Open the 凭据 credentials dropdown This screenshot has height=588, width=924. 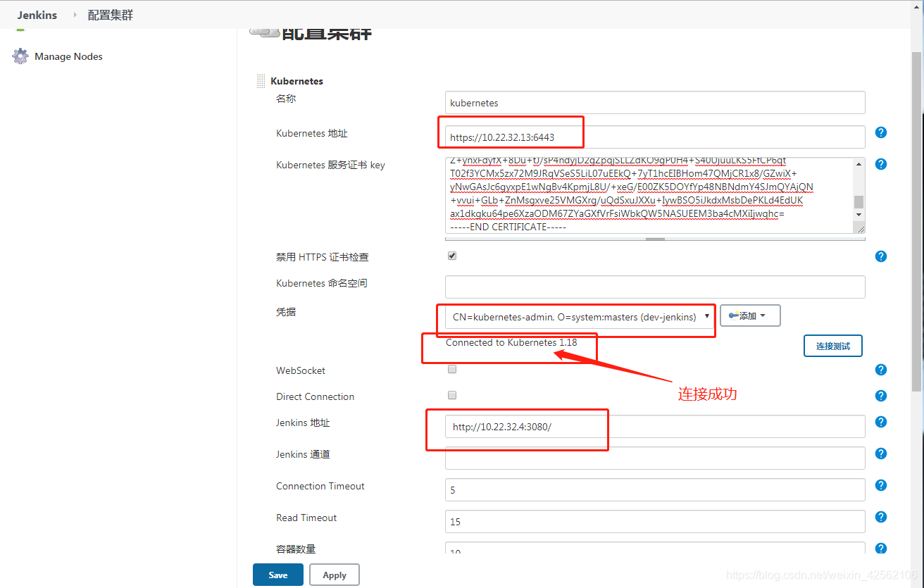click(580, 317)
